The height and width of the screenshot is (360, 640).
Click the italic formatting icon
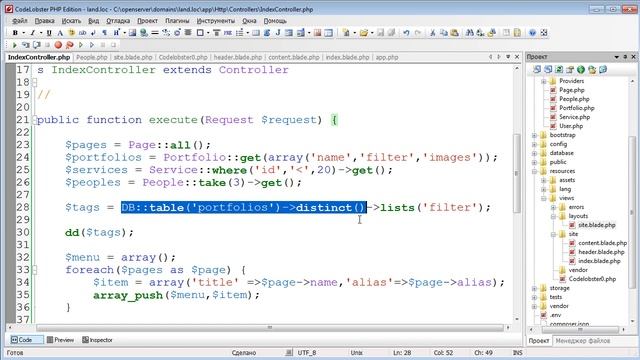coord(33,33)
